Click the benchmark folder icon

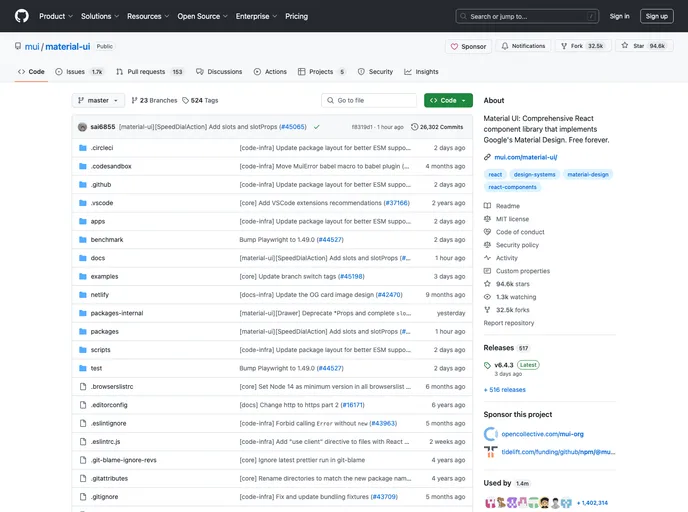(82, 240)
